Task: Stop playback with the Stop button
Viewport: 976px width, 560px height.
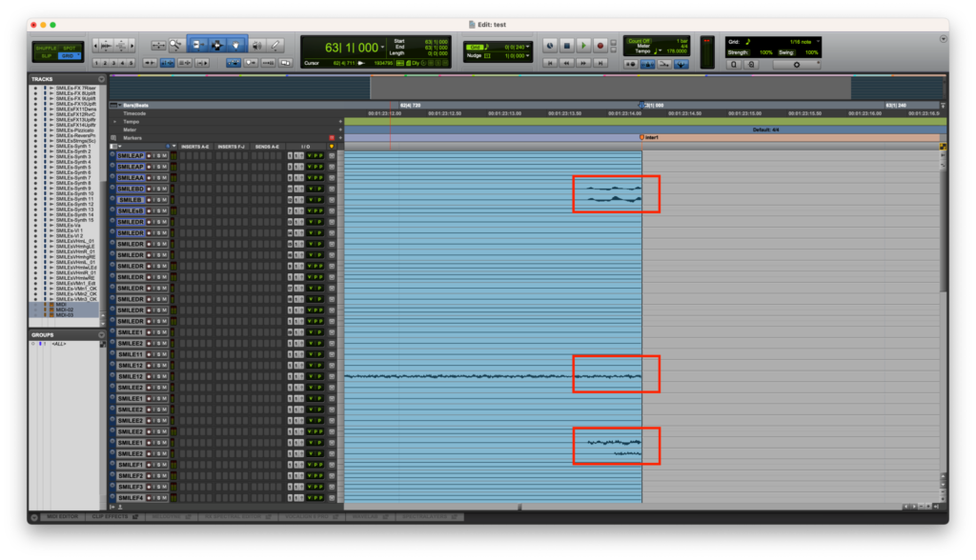Action: (566, 46)
